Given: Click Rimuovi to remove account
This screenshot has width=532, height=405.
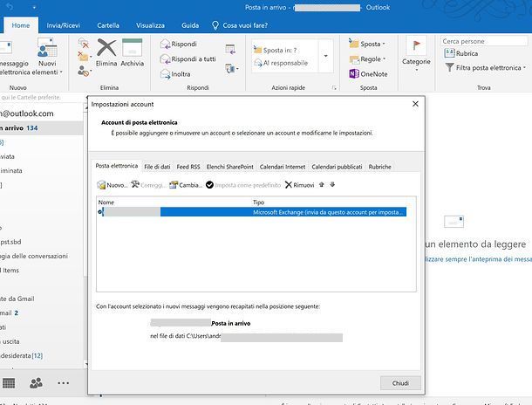Looking at the screenshot, I should coord(300,185).
